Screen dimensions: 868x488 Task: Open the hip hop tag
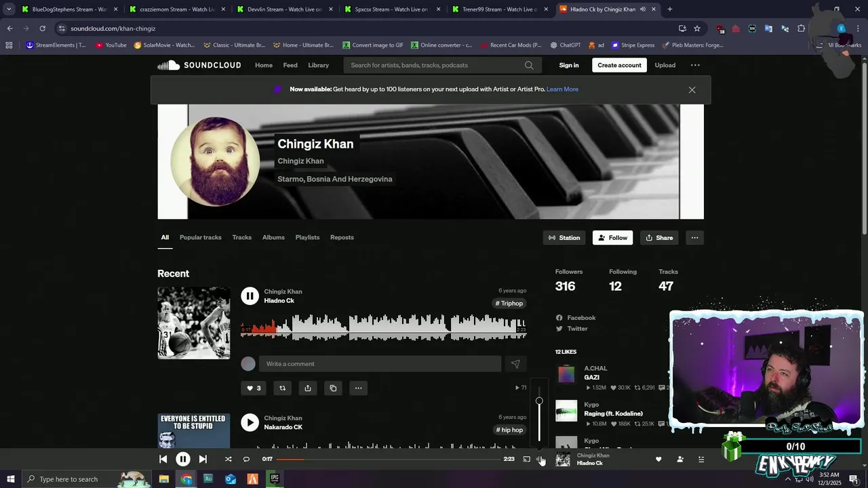pos(509,430)
